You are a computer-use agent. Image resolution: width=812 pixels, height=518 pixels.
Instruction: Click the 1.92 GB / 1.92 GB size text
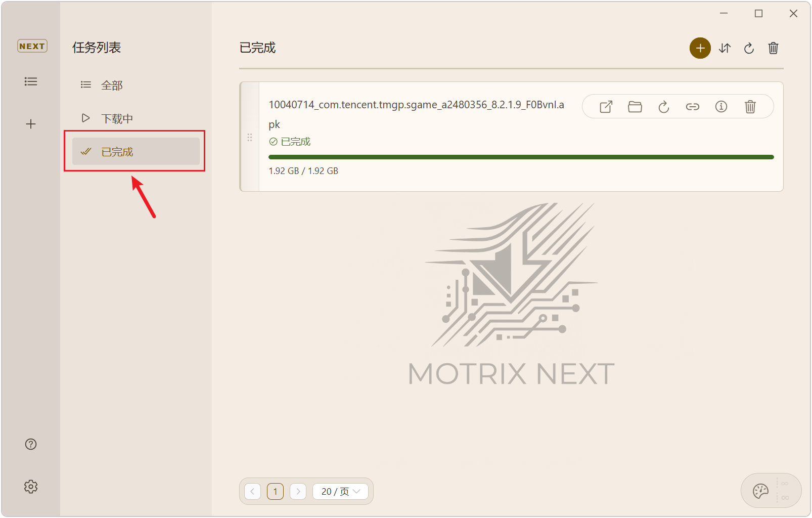tap(303, 171)
